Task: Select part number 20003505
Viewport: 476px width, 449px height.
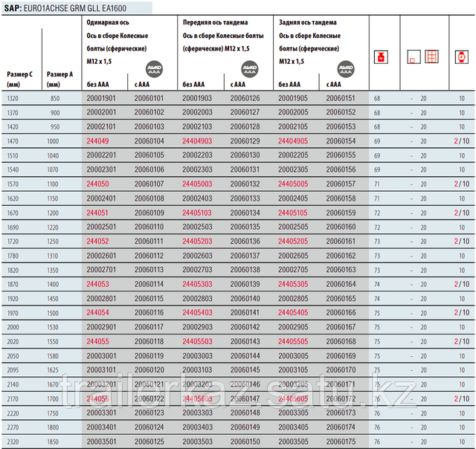Action: [293, 442]
